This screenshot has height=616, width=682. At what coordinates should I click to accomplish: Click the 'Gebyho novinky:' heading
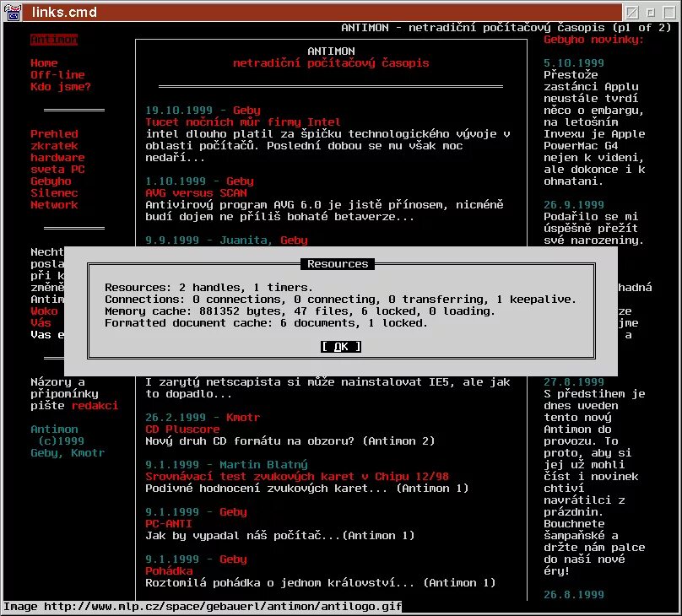pyautogui.click(x=593, y=40)
